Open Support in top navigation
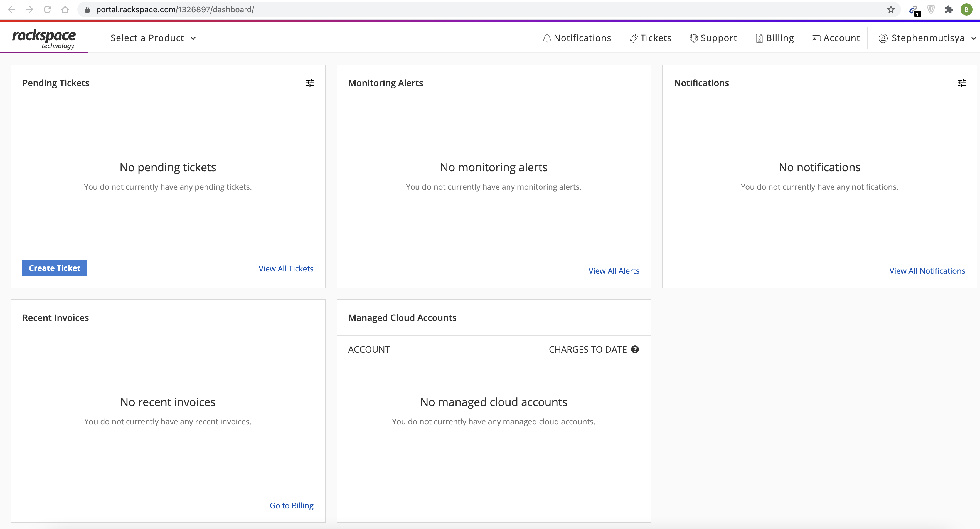 point(713,38)
